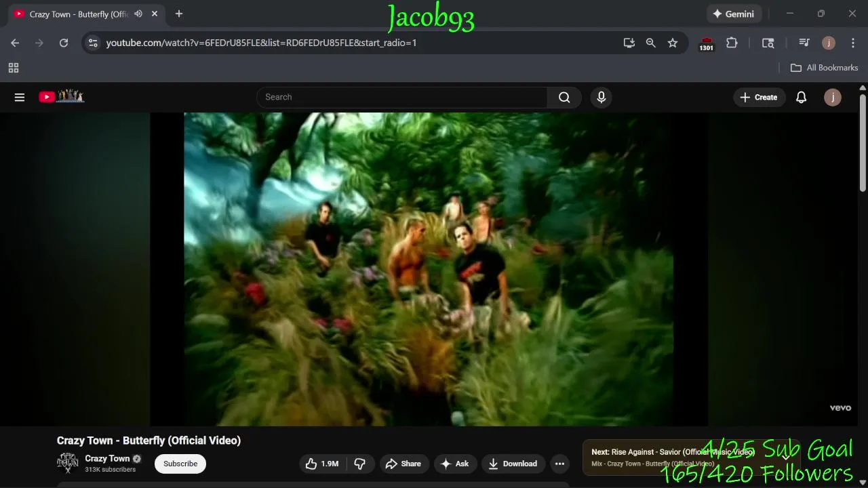Open the Extensions puzzle icon
This screenshot has width=868, height=488.
pyautogui.click(x=732, y=43)
